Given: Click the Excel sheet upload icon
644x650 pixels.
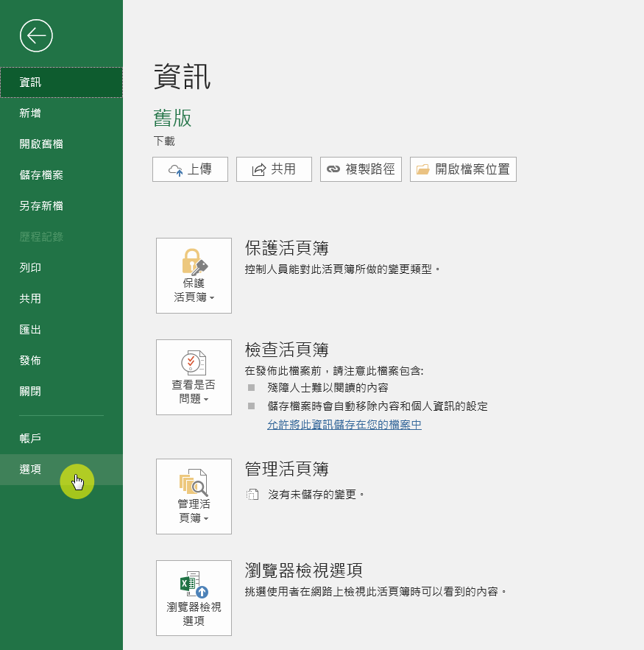Looking at the screenshot, I should [x=194, y=584].
